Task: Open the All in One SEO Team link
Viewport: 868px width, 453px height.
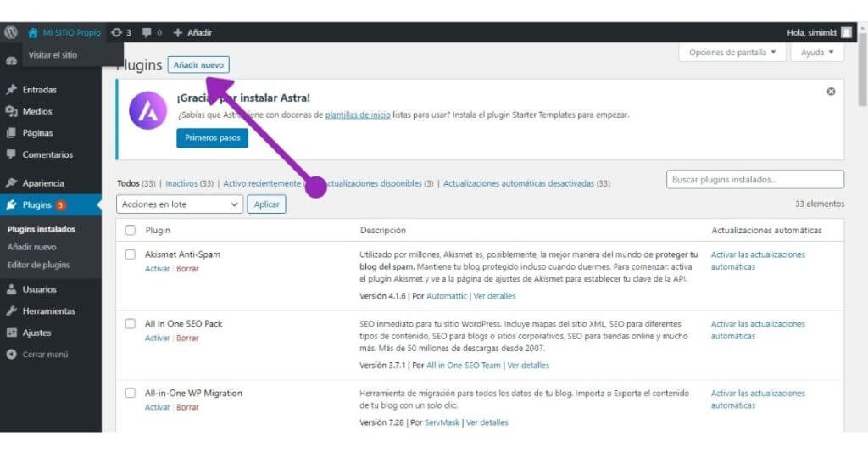Action: pos(464,366)
